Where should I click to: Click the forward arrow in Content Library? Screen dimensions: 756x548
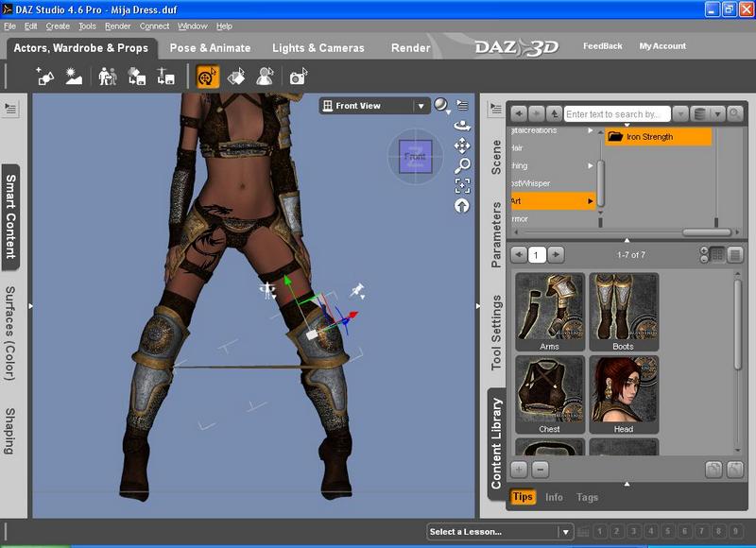pyautogui.click(x=536, y=113)
